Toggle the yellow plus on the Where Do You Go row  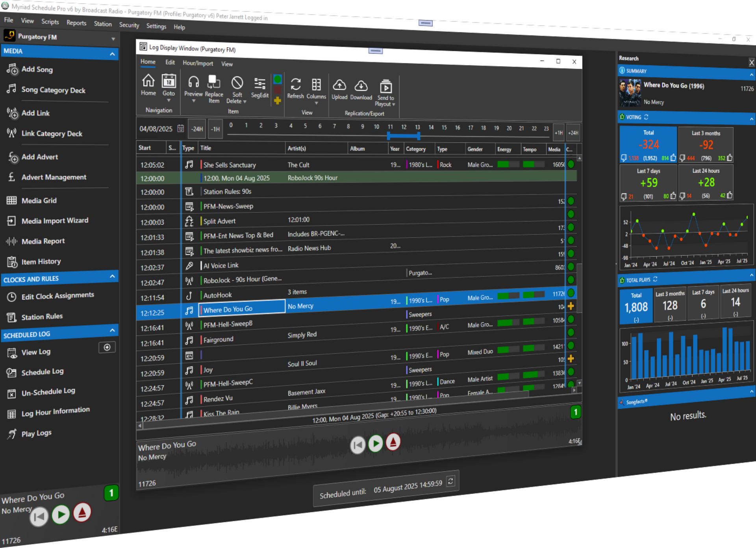point(571,306)
